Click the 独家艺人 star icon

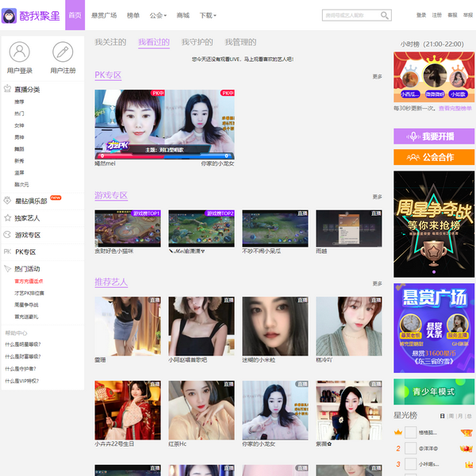point(8,217)
